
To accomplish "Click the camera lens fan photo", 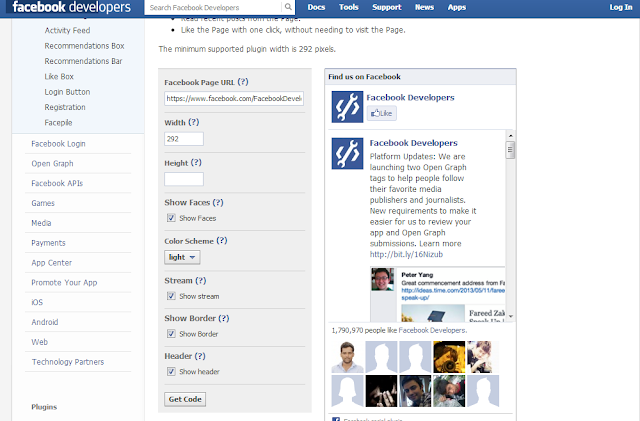I will pyautogui.click(x=449, y=357).
